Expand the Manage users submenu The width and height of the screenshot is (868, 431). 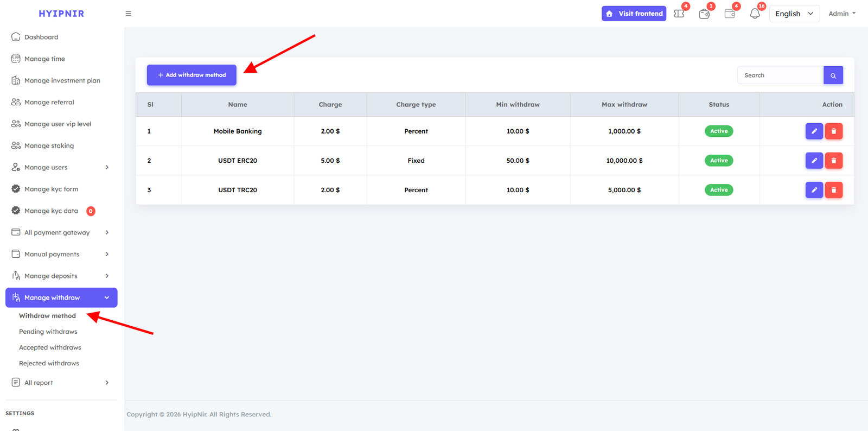pos(61,167)
